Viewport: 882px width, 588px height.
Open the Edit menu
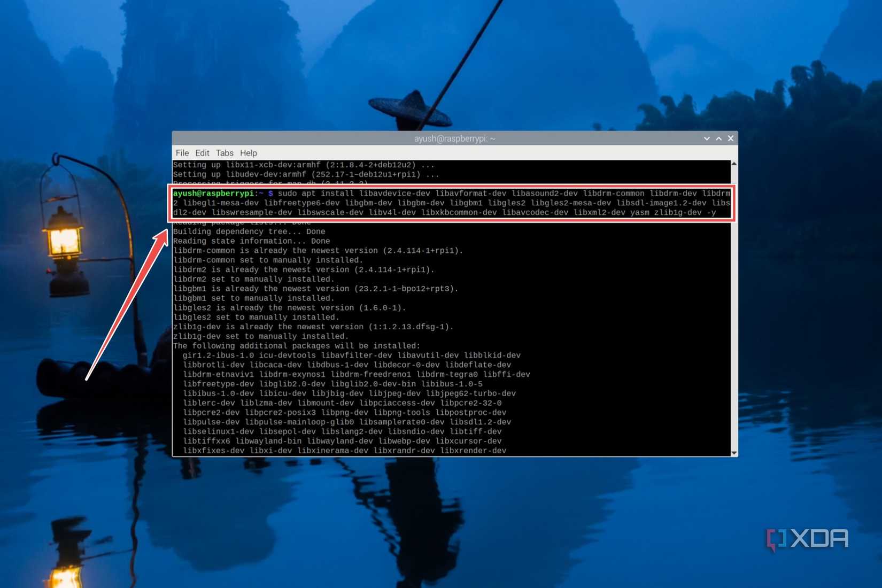click(x=202, y=153)
